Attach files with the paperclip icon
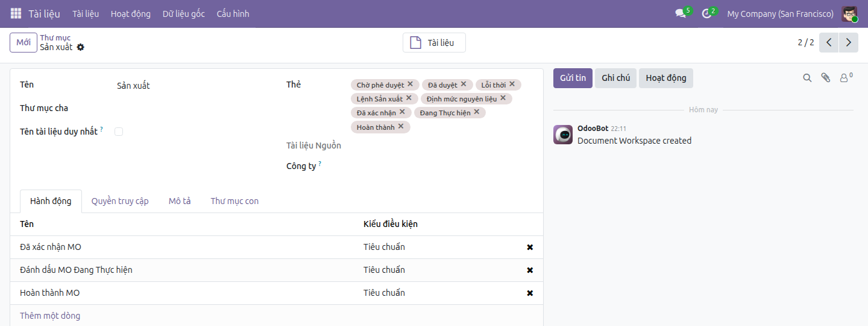 [826, 78]
